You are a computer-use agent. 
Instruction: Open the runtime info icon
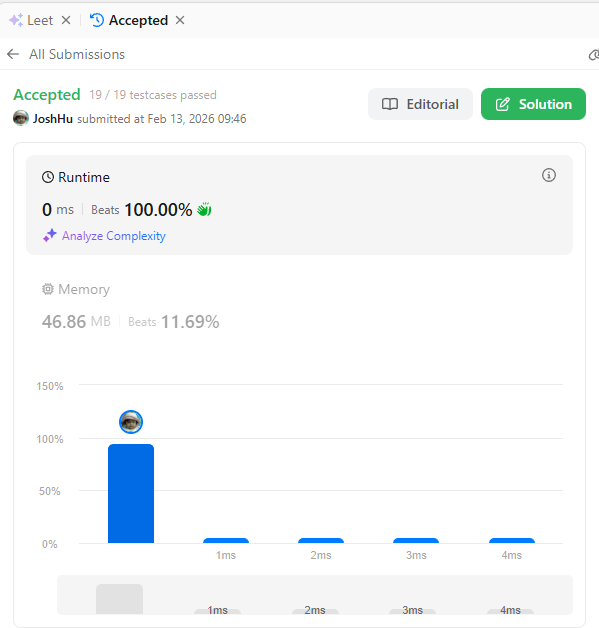click(x=549, y=175)
